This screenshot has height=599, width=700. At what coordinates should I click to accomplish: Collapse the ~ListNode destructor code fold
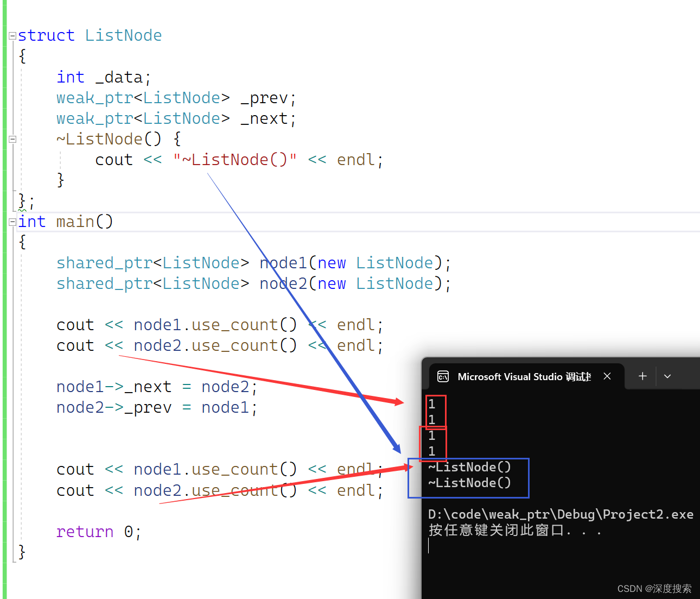coord(12,138)
